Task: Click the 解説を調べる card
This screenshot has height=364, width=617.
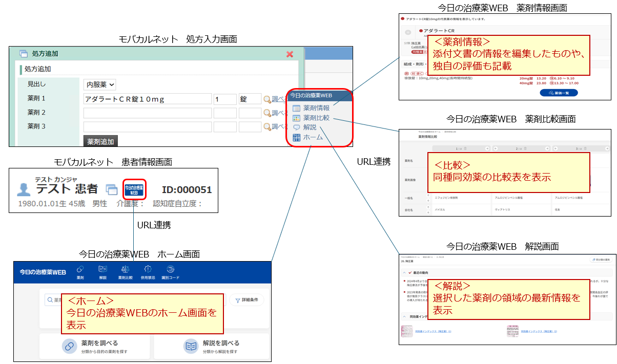Action: click(x=212, y=347)
